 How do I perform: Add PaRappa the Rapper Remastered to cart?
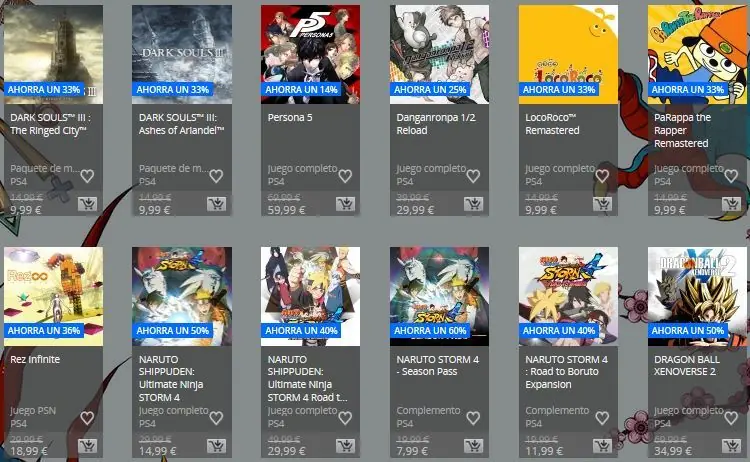(731, 204)
